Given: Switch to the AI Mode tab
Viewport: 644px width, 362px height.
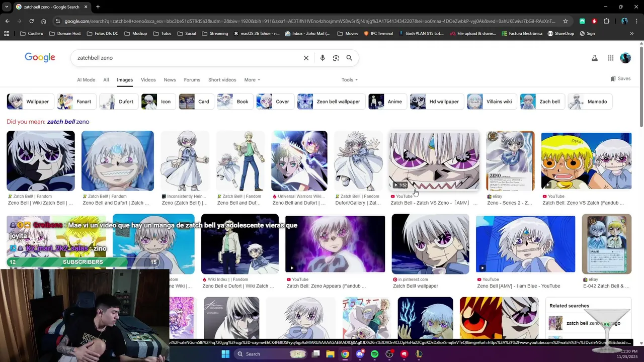Looking at the screenshot, I should tap(86, 80).
